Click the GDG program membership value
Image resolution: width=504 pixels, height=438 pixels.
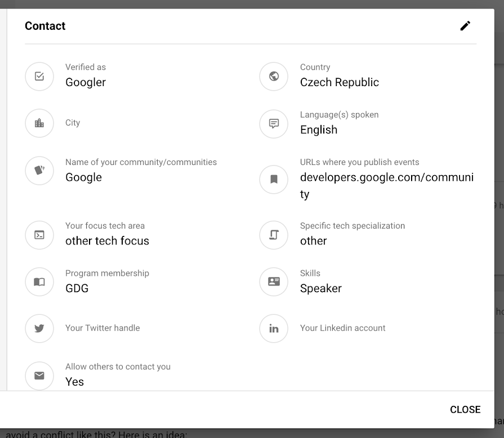[x=77, y=288]
